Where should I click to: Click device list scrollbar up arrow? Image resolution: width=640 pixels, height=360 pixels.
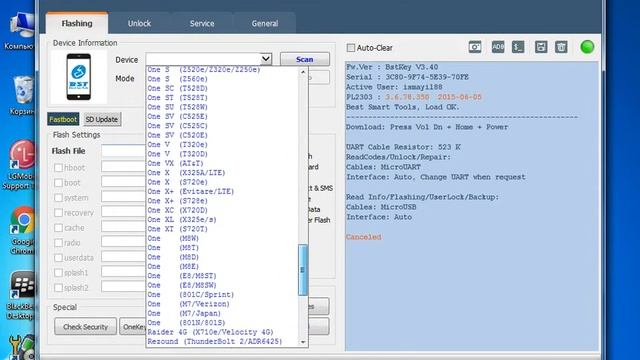pyautogui.click(x=303, y=72)
